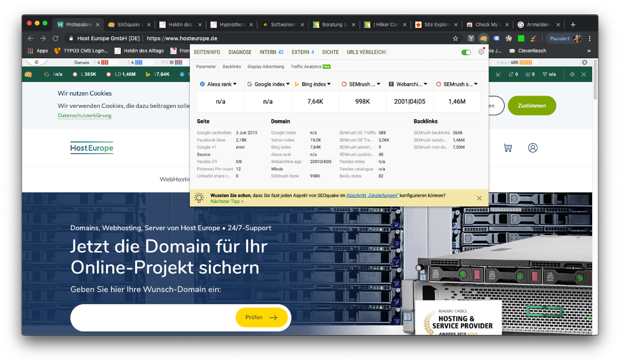The height and width of the screenshot is (364, 620).
Task: Toggle the SEOquake enable switch off
Action: coord(466,52)
